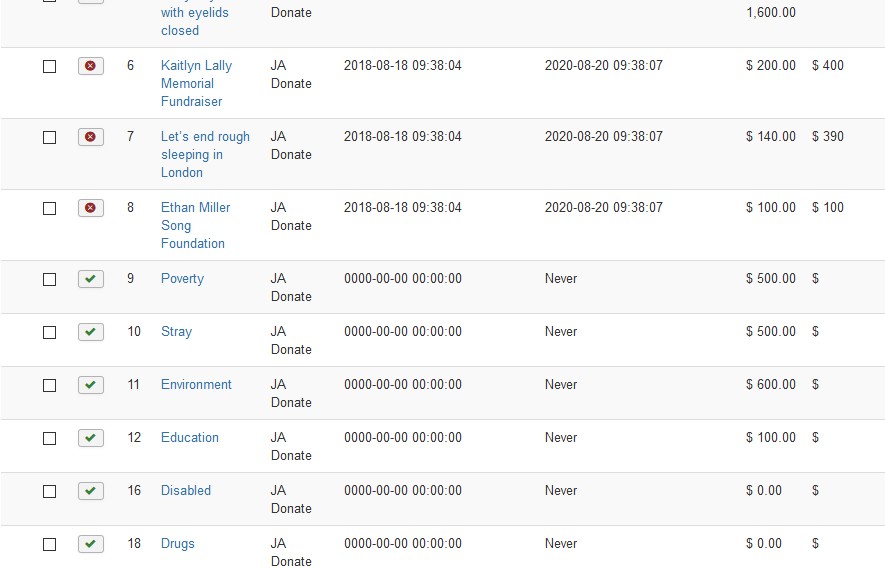885x568 pixels.
Task: Open the Kaitlyn Lally Memorial Fundraiser link
Action: click(195, 83)
